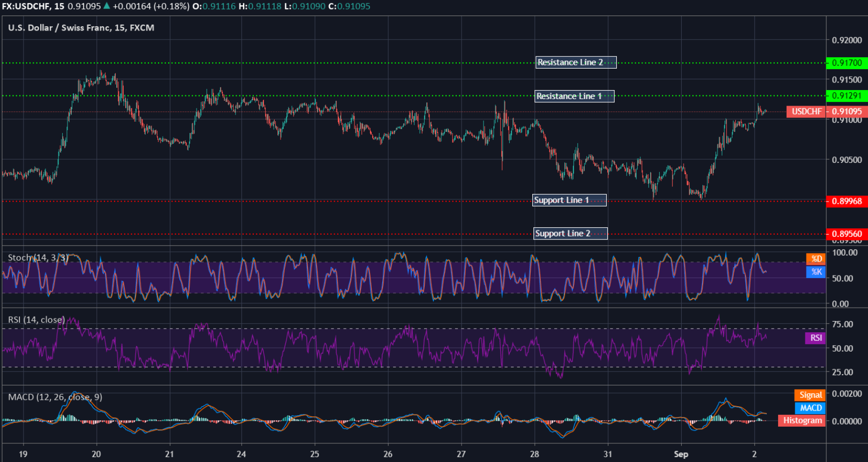This screenshot has height=462, width=868.
Task: Click date 20 on time axis
Action: (x=96, y=454)
